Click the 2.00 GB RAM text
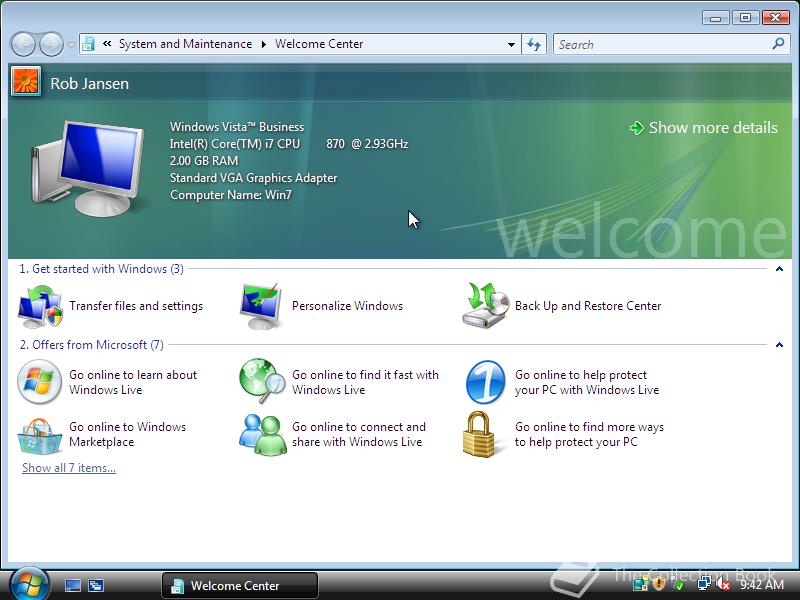Screen dimensions: 800x600 [x=204, y=161]
